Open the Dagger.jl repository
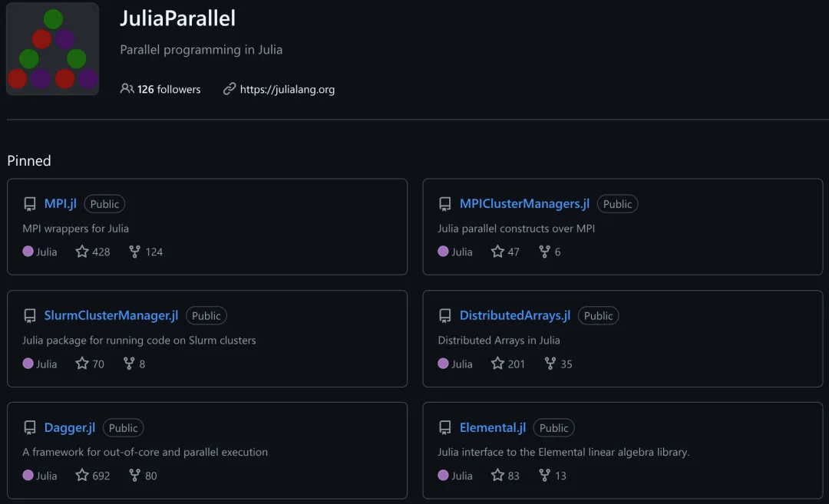This screenshot has height=504, width=829. click(x=70, y=427)
